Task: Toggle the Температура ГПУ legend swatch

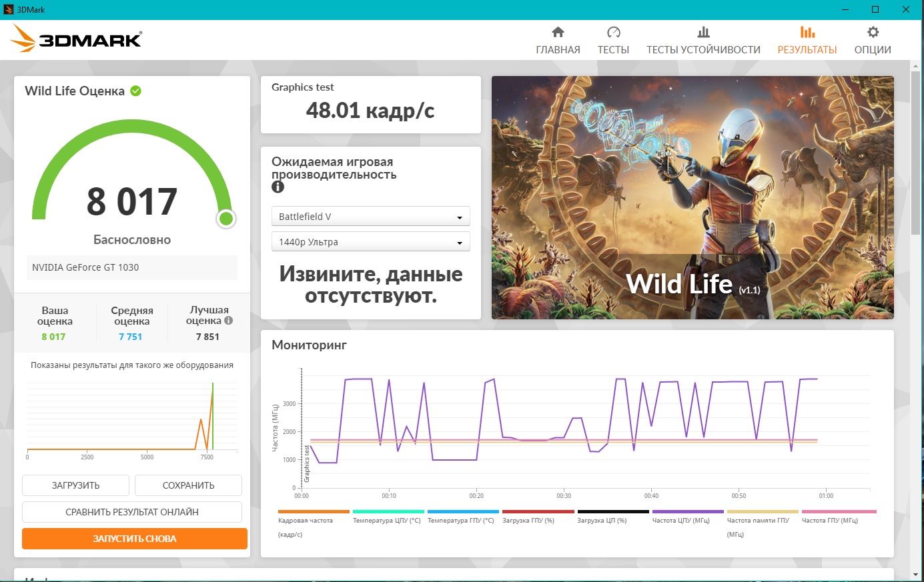Action: 463,512
